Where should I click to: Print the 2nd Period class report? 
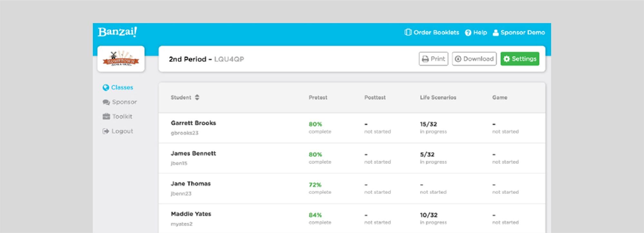coord(433,59)
